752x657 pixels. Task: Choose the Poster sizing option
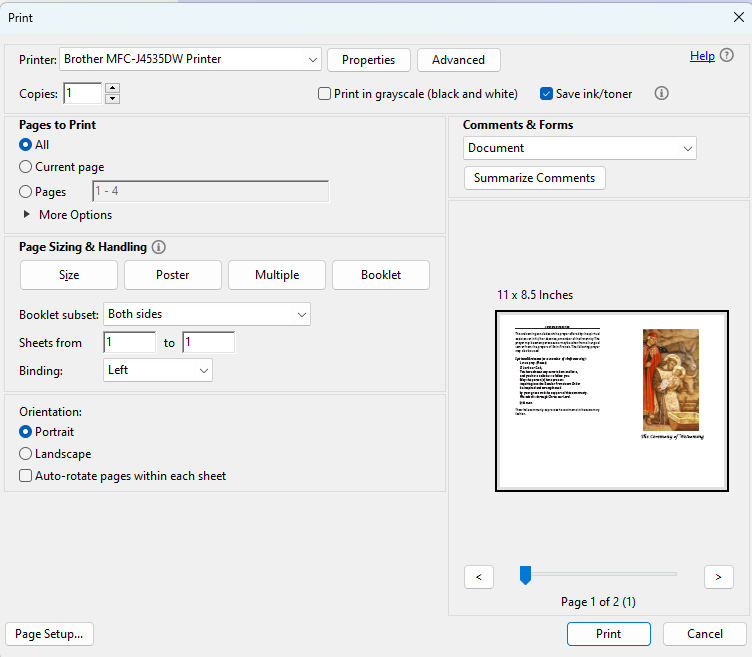click(172, 275)
